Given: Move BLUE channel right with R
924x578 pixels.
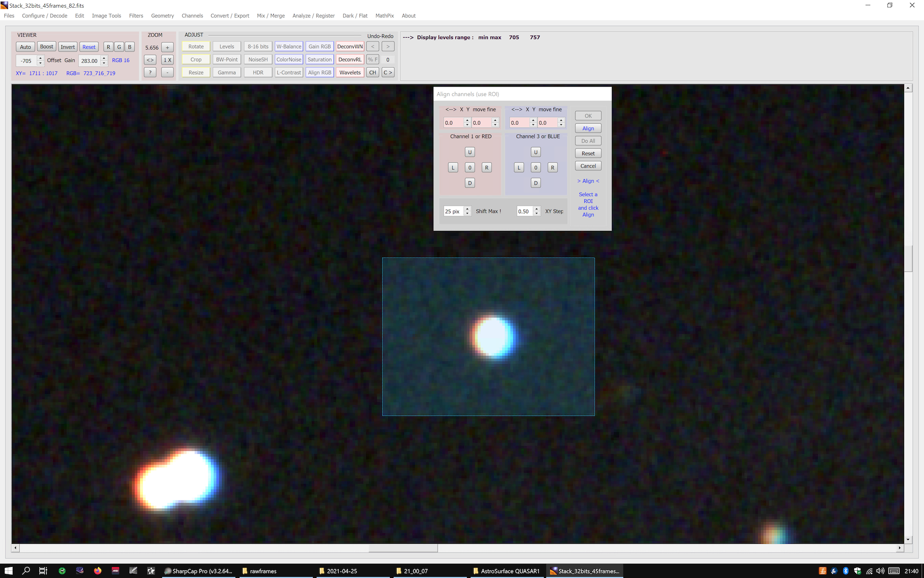Looking at the screenshot, I should click(x=552, y=168).
